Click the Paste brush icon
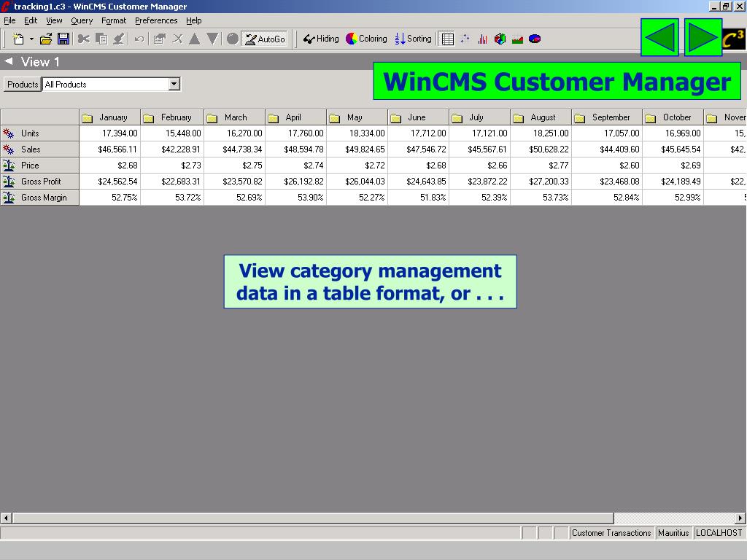The width and height of the screenshot is (747, 560). [x=119, y=39]
